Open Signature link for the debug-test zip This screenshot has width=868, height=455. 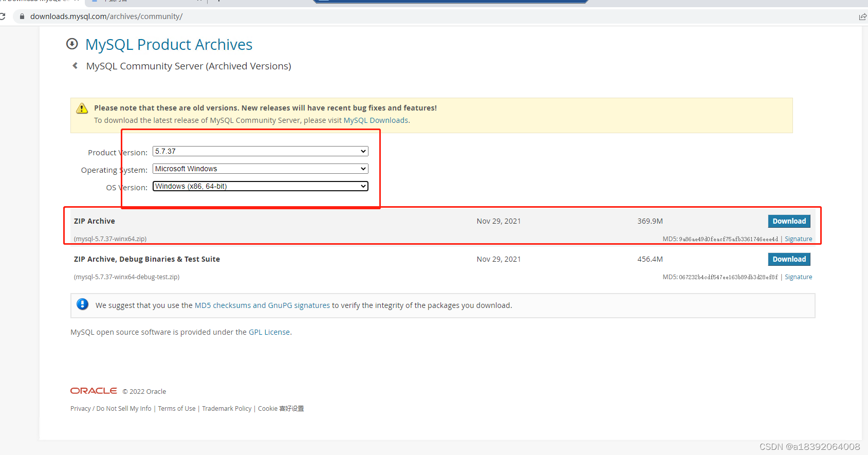click(799, 277)
